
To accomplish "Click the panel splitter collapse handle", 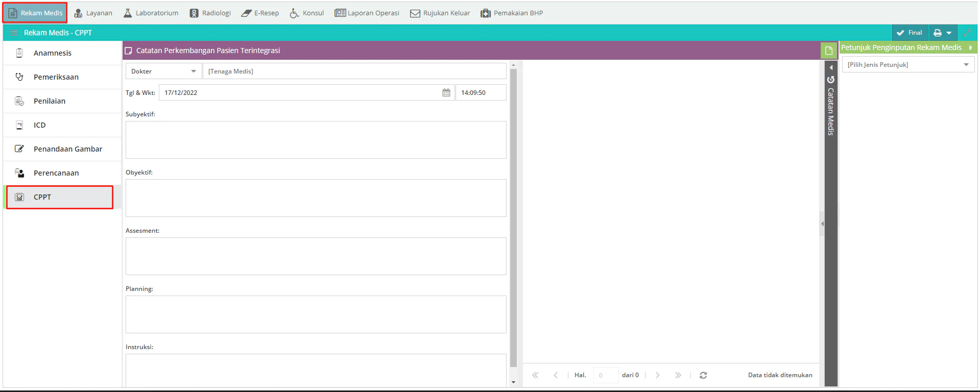I will pyautogui.click(x=822, y=224).
